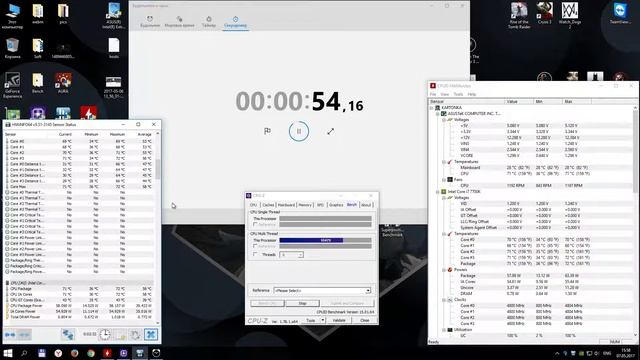Click the multi-thread blue progress bar
The image size is (640, 360).
click(x=311, y=240)
